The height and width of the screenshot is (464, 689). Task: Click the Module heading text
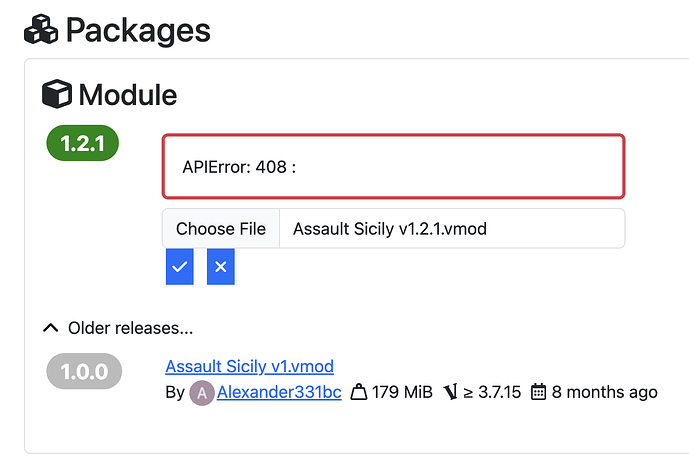(x=127, y=95)
